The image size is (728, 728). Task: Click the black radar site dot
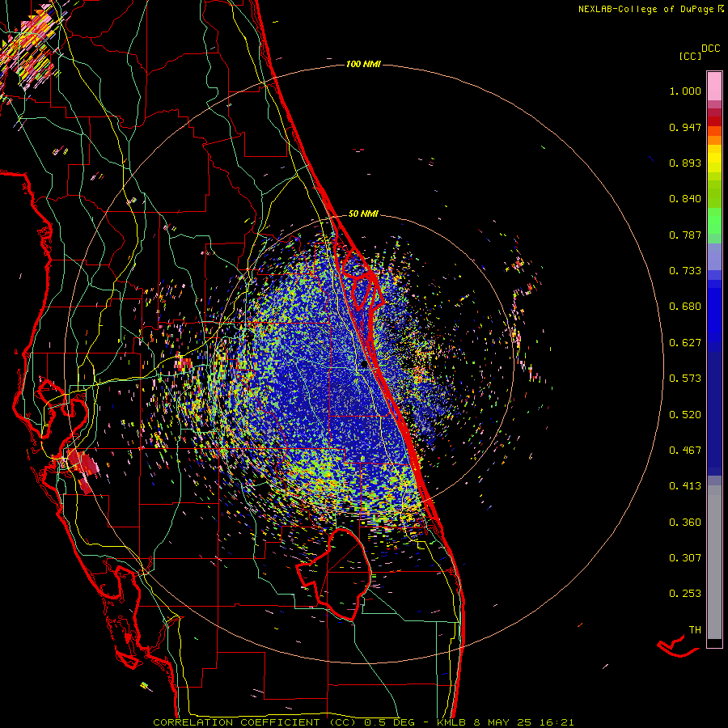tap(365, 365)
